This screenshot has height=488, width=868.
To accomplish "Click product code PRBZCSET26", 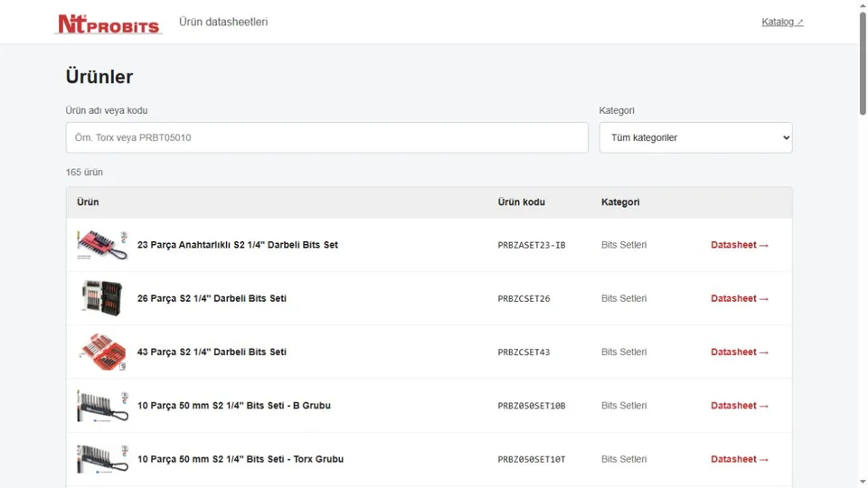I will tap(524, 299).
